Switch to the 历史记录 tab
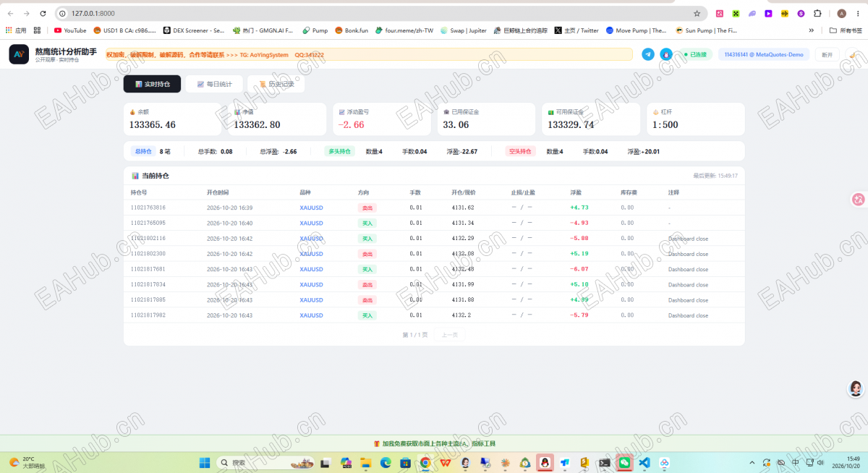868x473 pixels. [276, 84]
